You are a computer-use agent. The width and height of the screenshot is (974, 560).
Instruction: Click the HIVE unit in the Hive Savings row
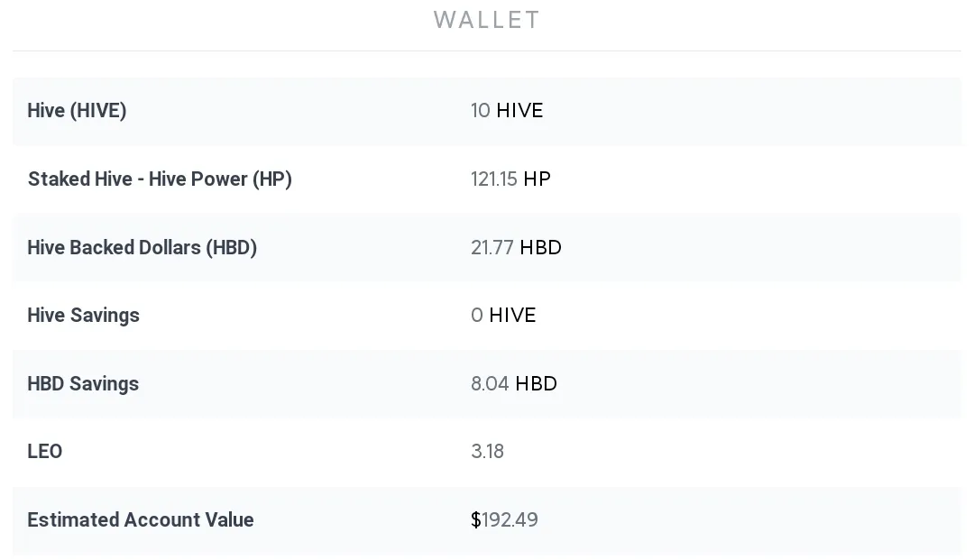512,316
